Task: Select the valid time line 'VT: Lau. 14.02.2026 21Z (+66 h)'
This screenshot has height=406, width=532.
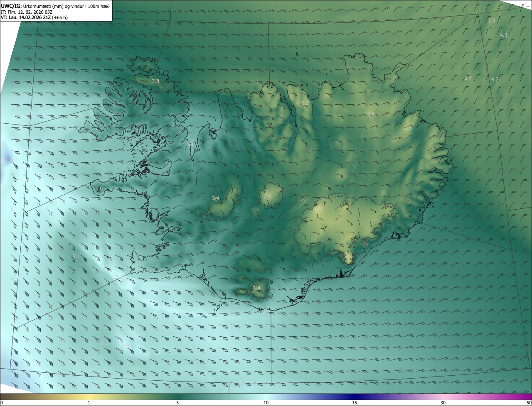Action: [x=34, y=17]
